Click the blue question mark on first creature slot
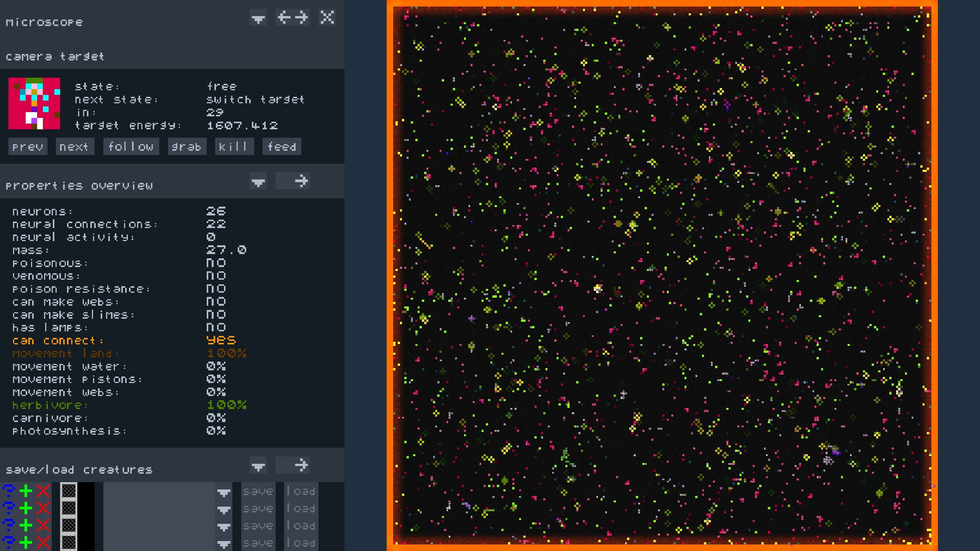 (8, 491)
